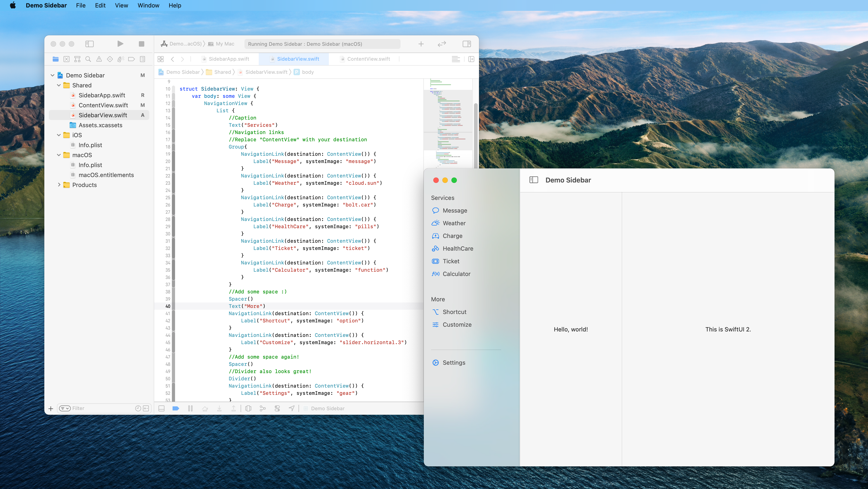Click the Simulate Location arrow icon
This screenshot has height=489, width=868.
click(x=292, y=408)
